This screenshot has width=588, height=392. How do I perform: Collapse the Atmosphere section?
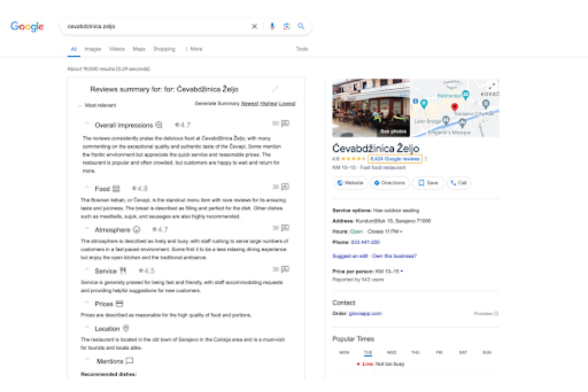(87, 229)
